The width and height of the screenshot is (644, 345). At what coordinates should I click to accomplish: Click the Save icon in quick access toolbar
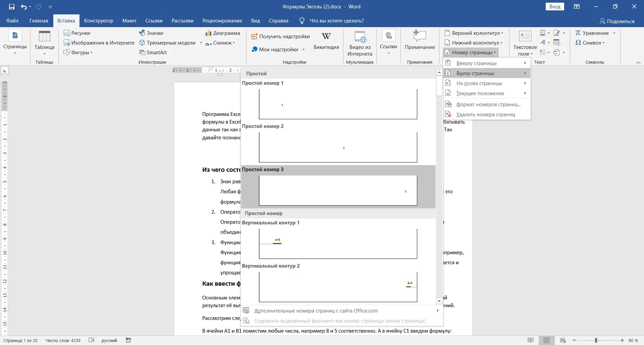click(x=12, y=7)
